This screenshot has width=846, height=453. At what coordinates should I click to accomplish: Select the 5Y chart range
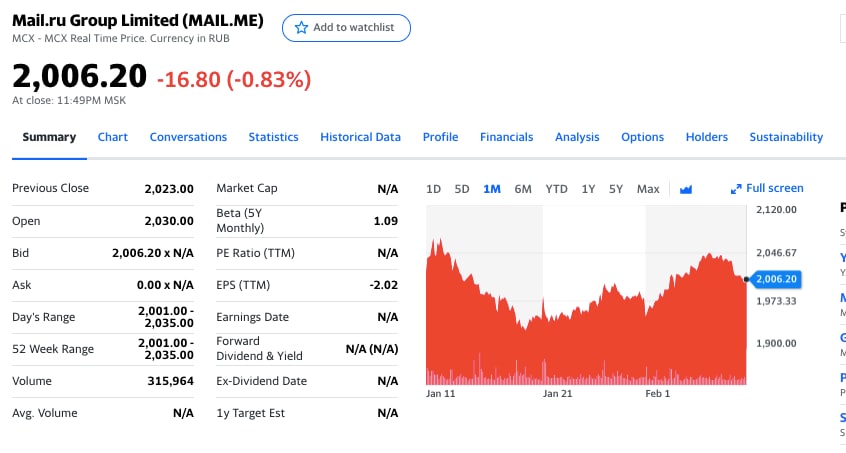[x=616, y=189]
